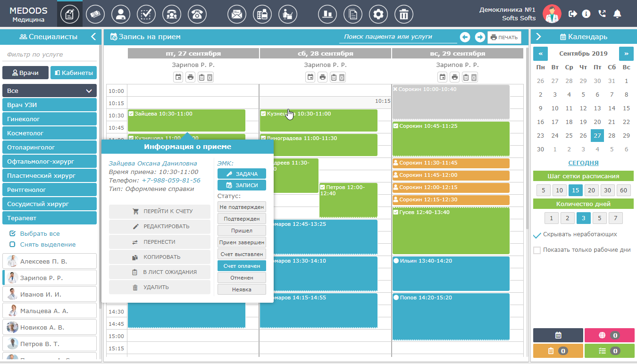Check 'Выбрать все' specialists option
This screenshot has width=637, height=364.
[13, 233]
